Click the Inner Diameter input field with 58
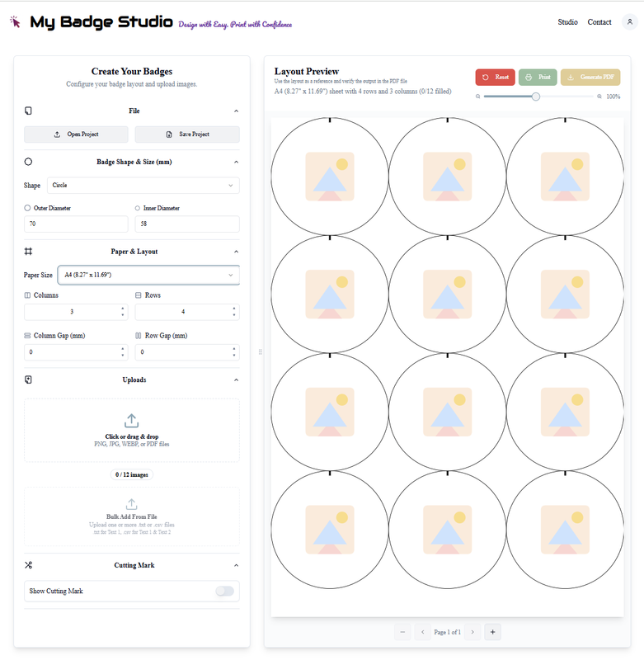 187,224
